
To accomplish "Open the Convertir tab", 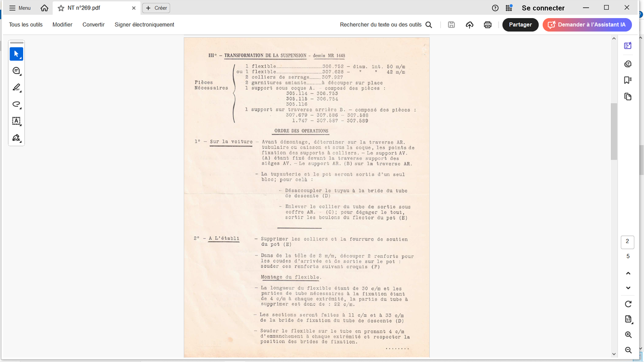I will pos(94,25).
